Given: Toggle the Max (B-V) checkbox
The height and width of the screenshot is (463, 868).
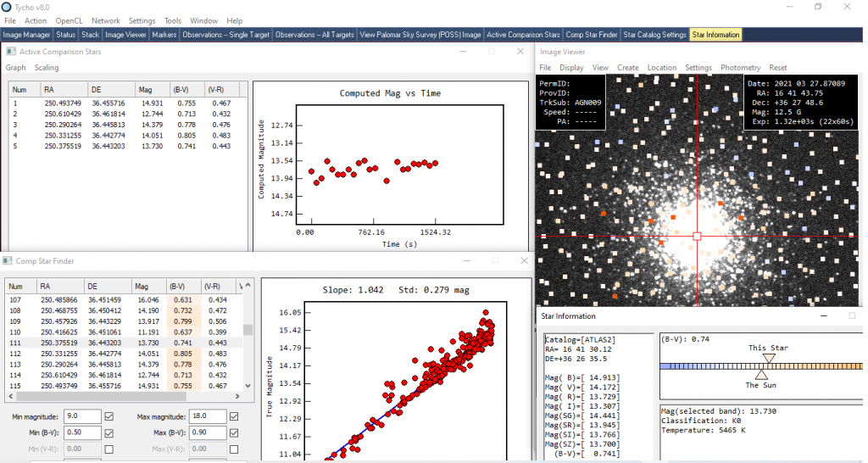Looking at the screenshot, I should point(234,432).
